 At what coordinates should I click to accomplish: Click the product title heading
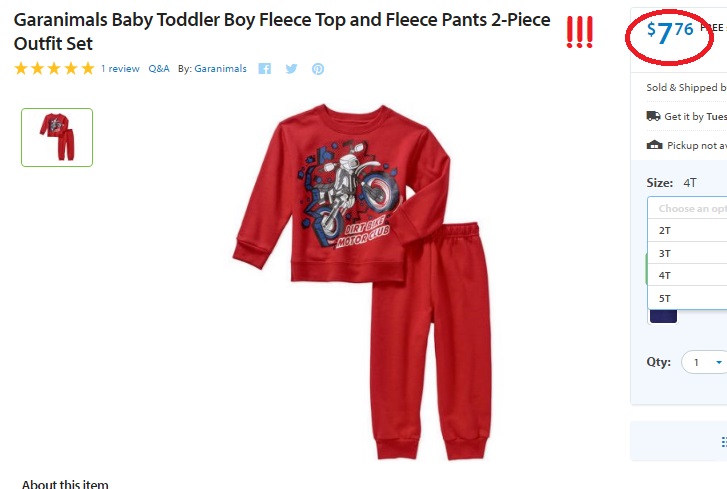282,32
